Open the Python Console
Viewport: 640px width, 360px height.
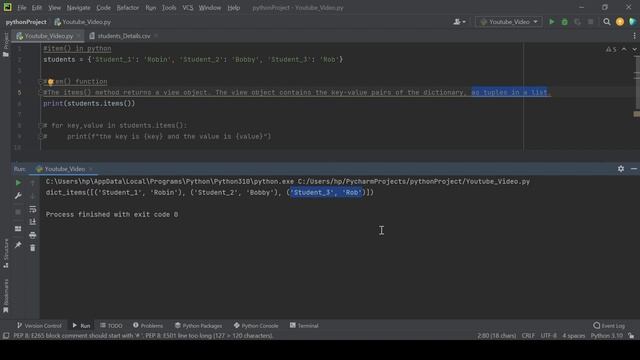[x=256, y=326]
